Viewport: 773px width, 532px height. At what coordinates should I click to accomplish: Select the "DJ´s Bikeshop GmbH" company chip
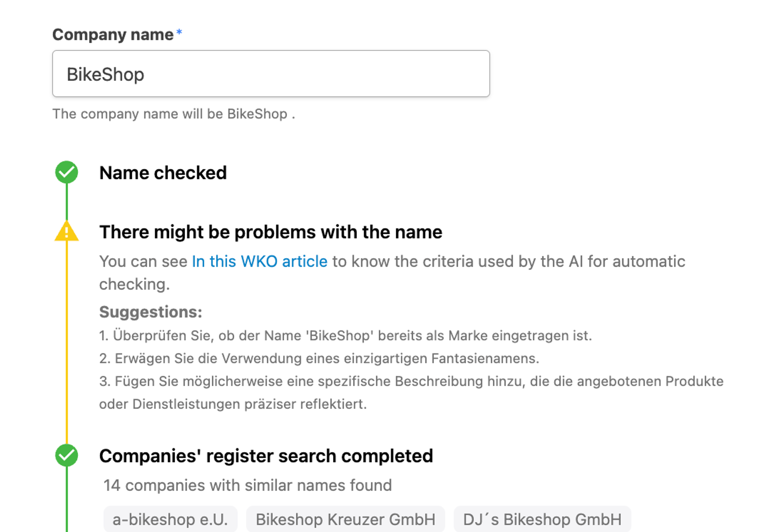[543, 519]
